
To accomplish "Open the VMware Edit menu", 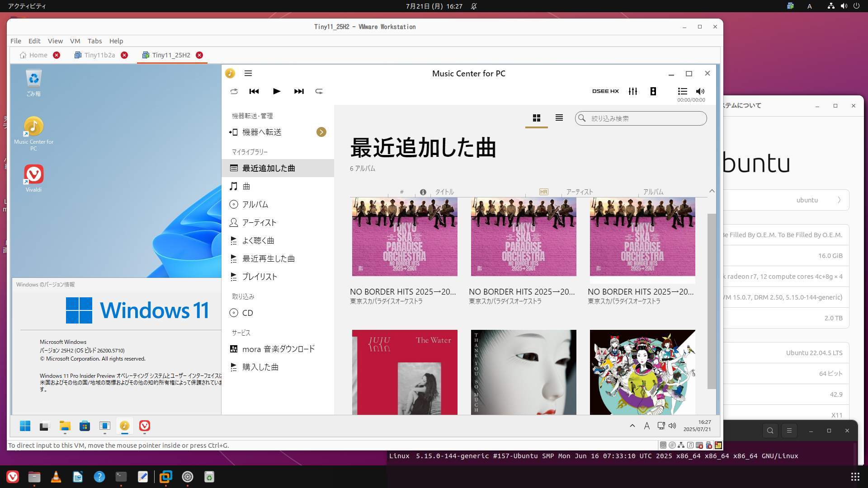I will [34, 41].
